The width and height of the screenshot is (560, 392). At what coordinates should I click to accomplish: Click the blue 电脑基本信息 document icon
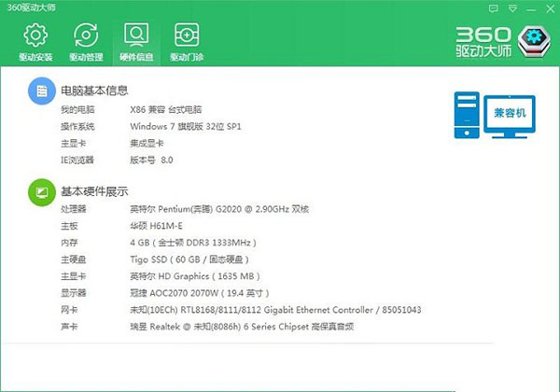(x=42, y=91)
